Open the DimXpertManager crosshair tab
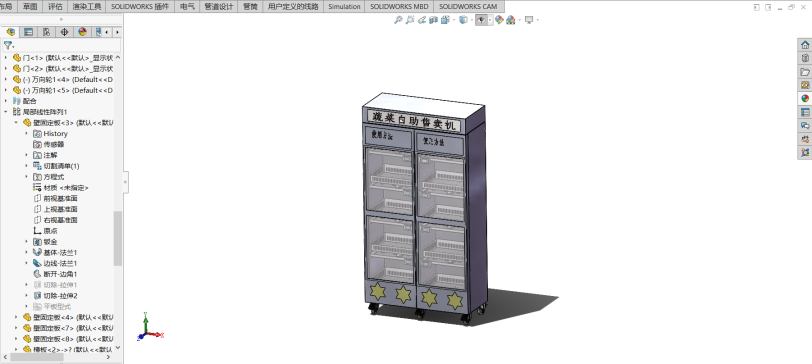This screenshot has width=812, height=364. [x=64, y=32]
